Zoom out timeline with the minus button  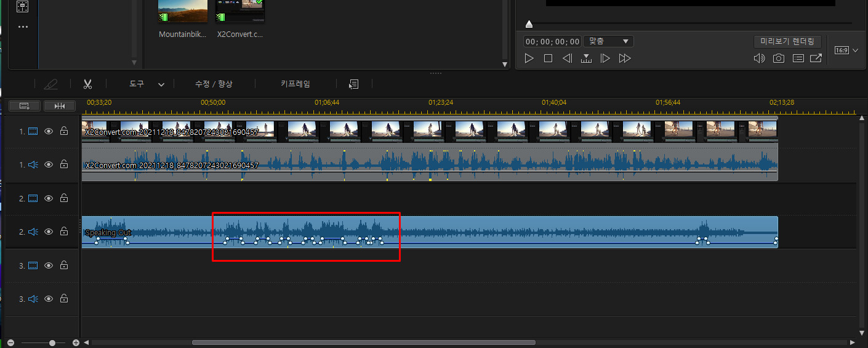(x=11, y=342)
